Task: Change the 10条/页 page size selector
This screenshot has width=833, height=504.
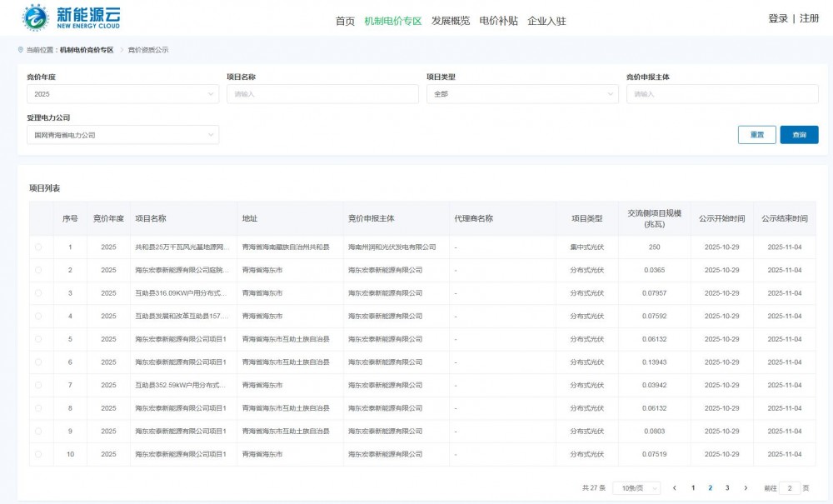Action: tap(636, 488)
